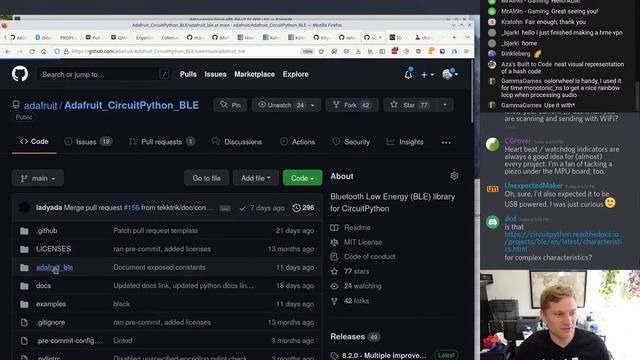View the commit check status checkmark
This screenshot has height=360, width=640.
242,208
